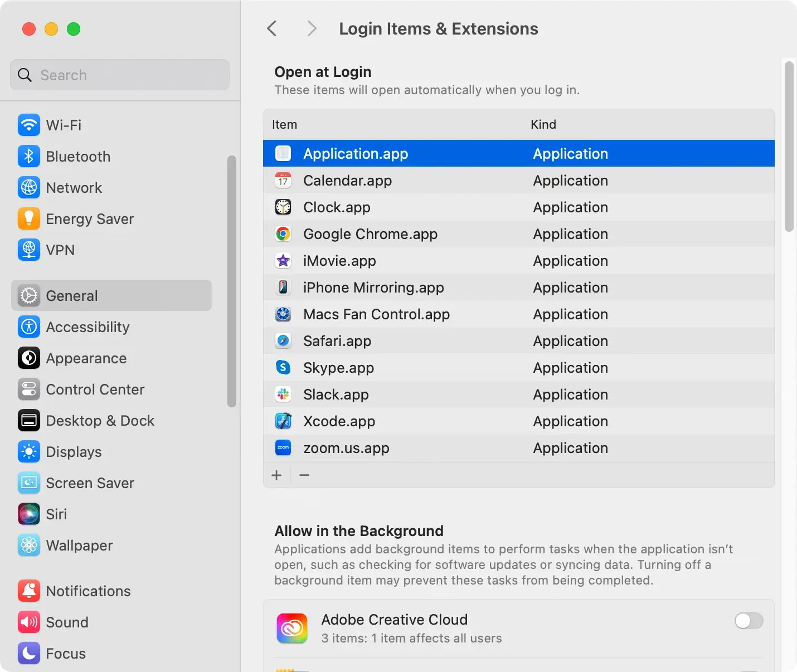Sort by the Item column header

tap(284, 124)
